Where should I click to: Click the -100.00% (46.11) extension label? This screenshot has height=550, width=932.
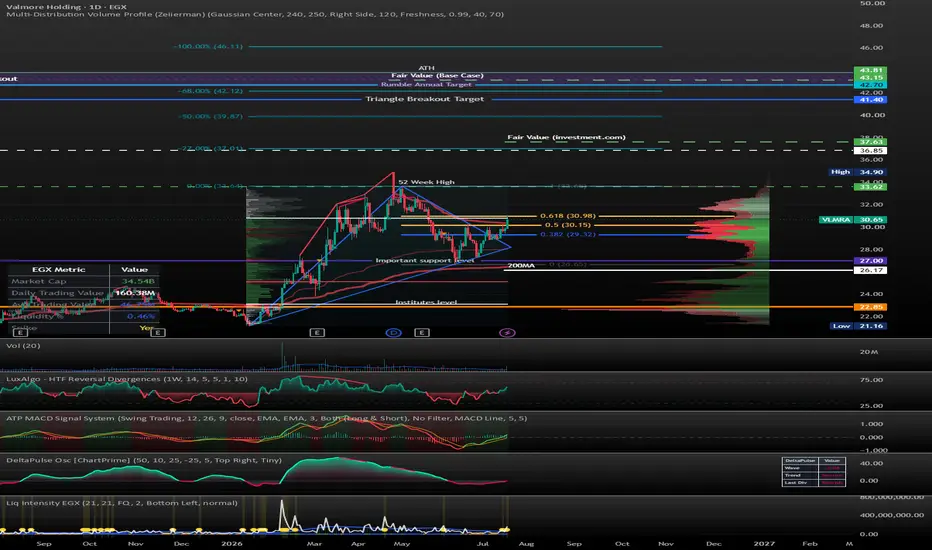click(208, 46)
